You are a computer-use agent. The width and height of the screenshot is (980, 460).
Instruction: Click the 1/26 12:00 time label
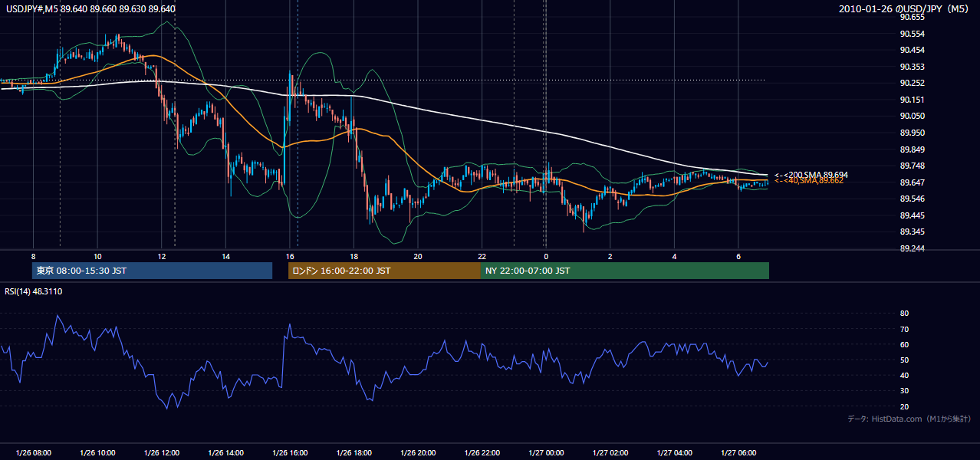(x=162, y=453)
